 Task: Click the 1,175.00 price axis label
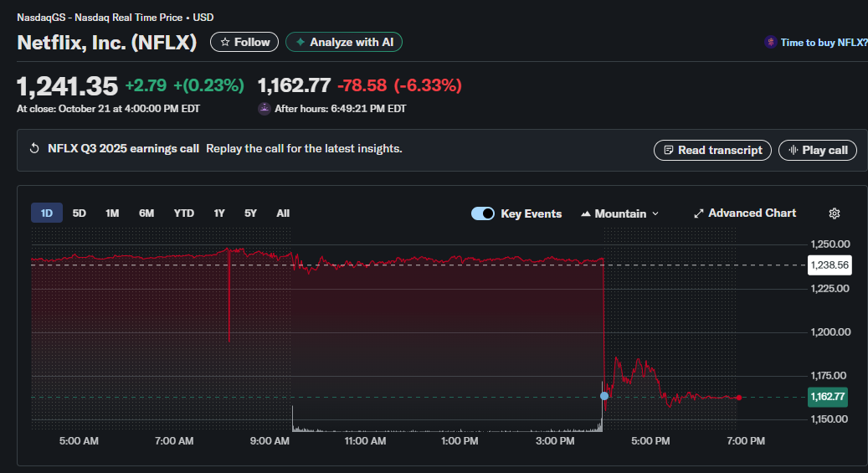pyautogui.click(x=829, y=376)
